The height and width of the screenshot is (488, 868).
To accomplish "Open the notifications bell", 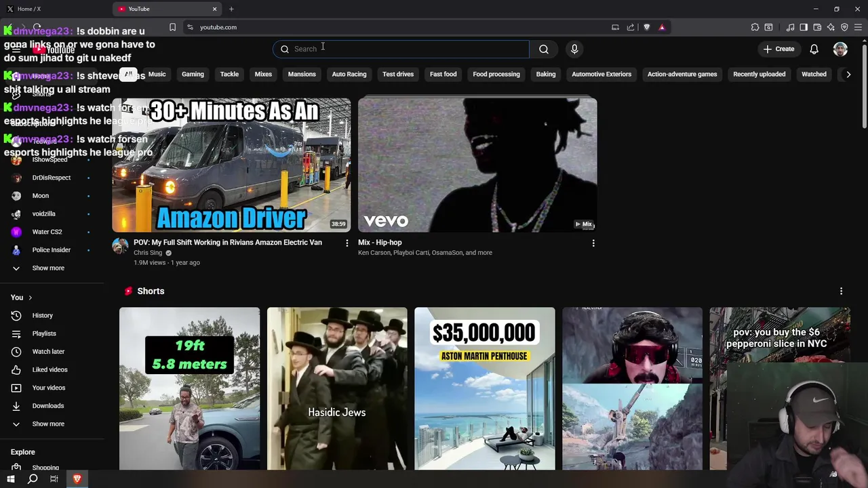I will click(814, 49).
